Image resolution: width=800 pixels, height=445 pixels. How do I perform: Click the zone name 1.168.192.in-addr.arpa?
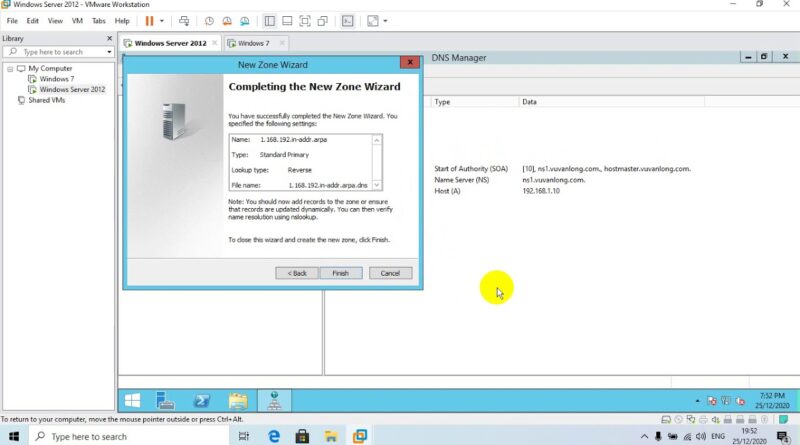293,139
